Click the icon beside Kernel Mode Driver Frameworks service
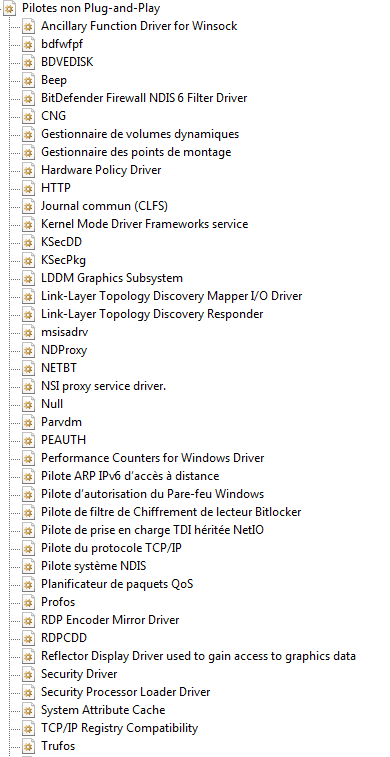 tap(28, 224)
